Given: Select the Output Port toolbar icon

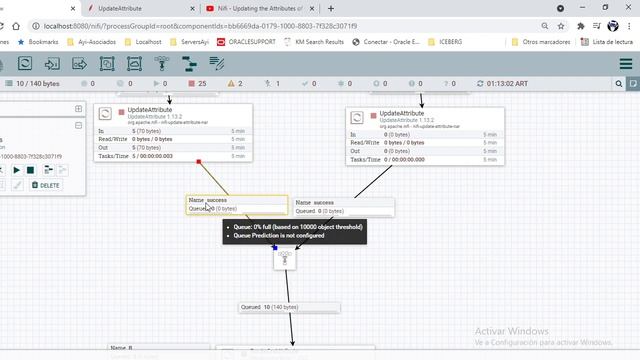Looking at the screenshot, I should 79,64.
